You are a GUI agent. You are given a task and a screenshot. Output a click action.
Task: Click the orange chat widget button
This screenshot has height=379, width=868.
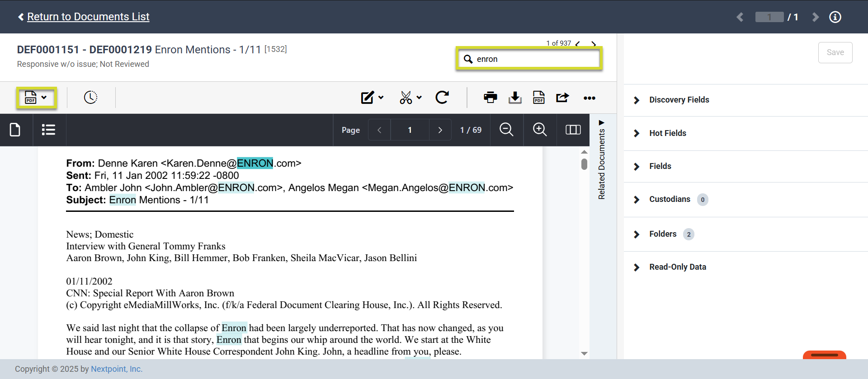[x=824, y=355]
